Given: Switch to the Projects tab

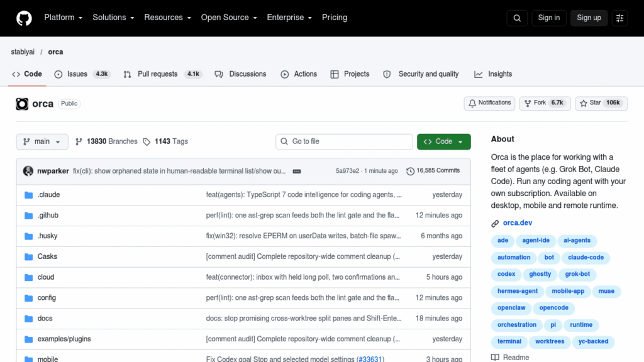Looking at the screenshot, I should click(350, 74).
